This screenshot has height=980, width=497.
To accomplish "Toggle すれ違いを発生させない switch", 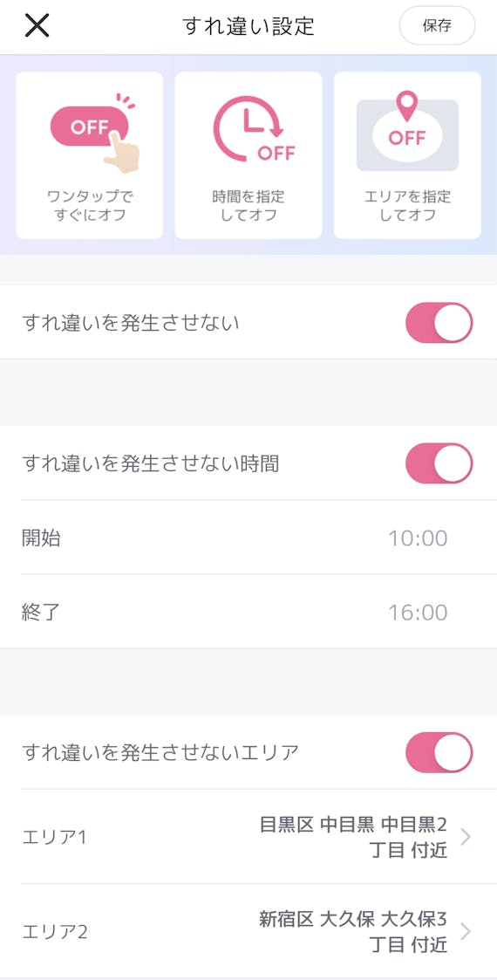I will (439, 323).
